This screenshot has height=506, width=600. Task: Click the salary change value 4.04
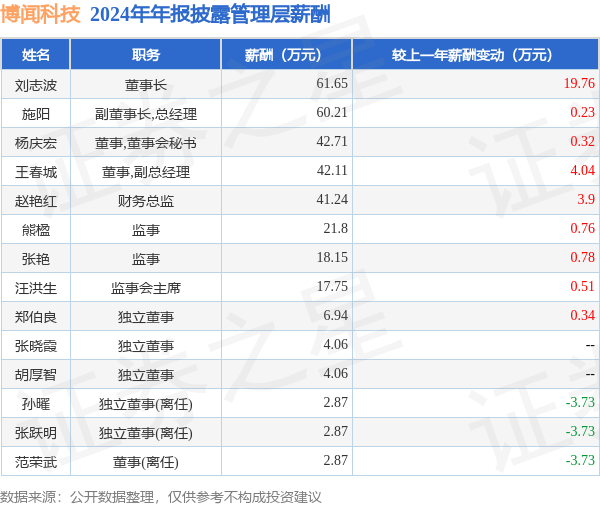tap(582, 171)
